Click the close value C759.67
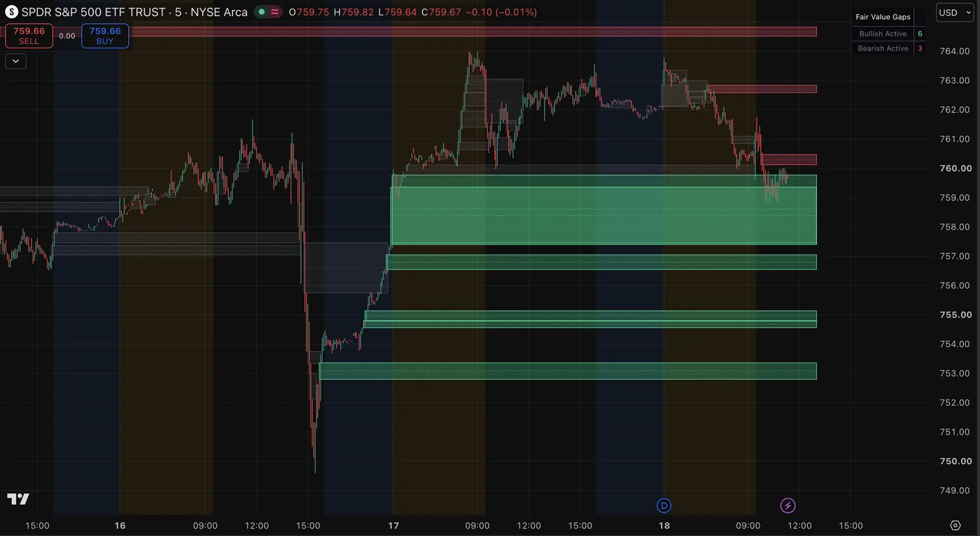Image resolution: width=980 pixels, height=536 pixels. tap(441, 12)
